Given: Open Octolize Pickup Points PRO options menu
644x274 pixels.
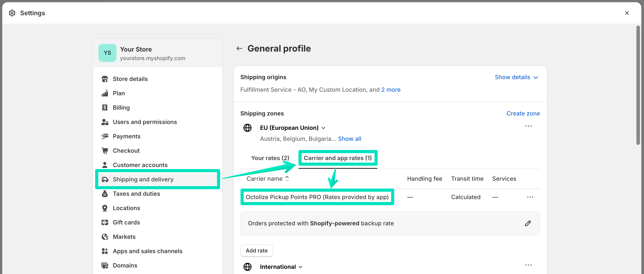Looking at the screenshot, I should coord(530,197).
